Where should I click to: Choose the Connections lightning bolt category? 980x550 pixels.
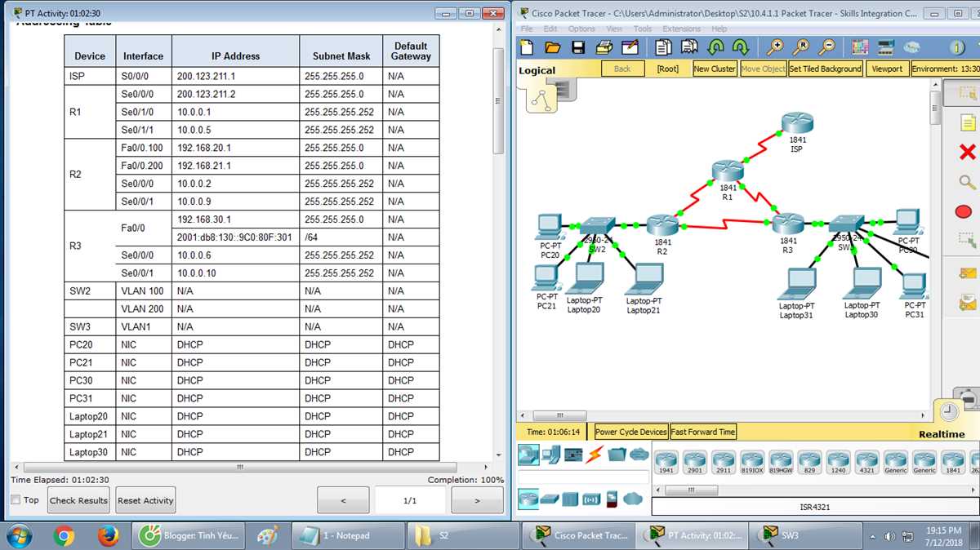pos(595,455)
